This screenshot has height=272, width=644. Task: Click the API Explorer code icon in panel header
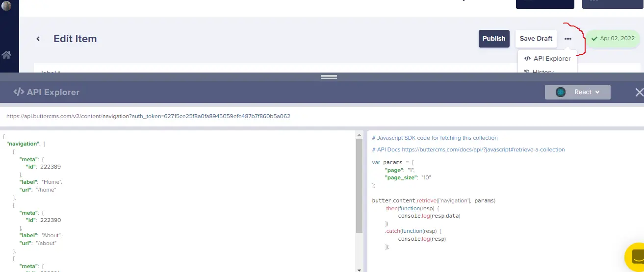pyautogui.click(x=19, y=92)
